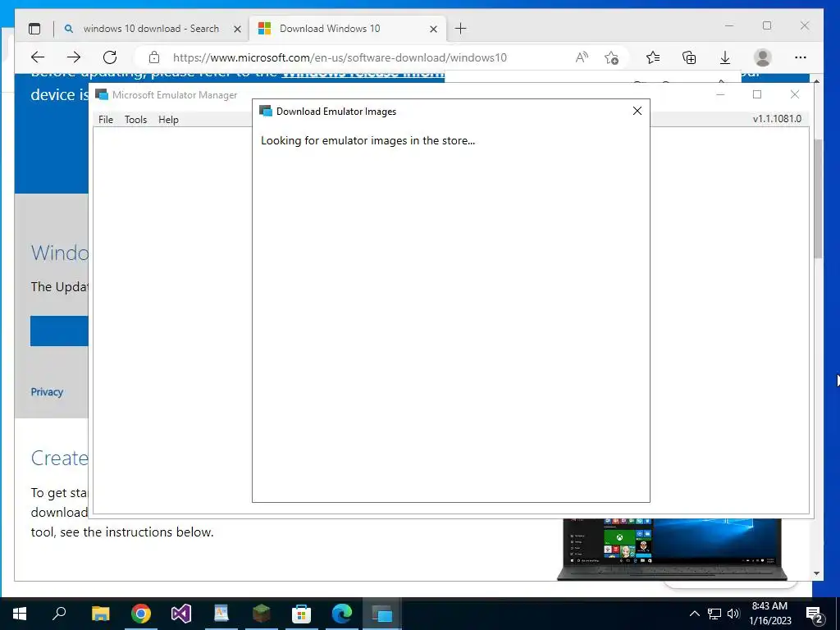Open Microsoft Store from taskbar
840x630 pixels.
pos(302,614)
